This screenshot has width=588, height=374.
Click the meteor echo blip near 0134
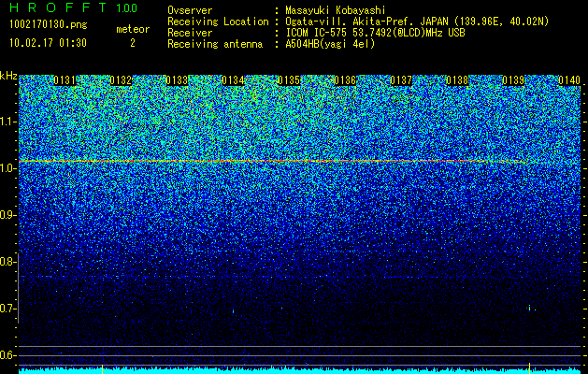(234, 311)
